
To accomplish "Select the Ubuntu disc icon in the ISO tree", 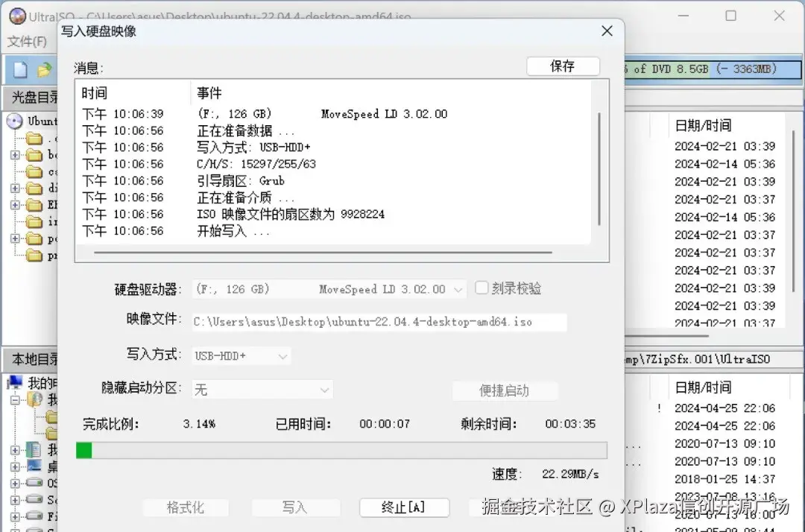I will coord(15,120).
